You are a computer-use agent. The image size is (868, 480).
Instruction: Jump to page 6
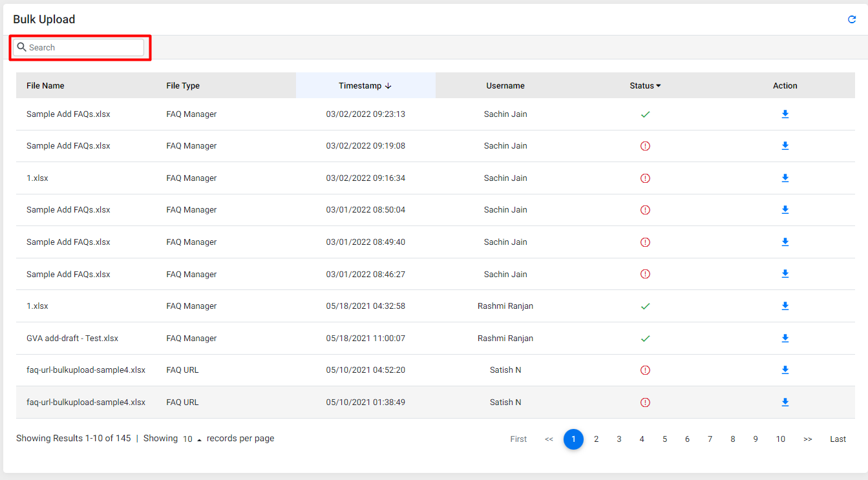687,439
